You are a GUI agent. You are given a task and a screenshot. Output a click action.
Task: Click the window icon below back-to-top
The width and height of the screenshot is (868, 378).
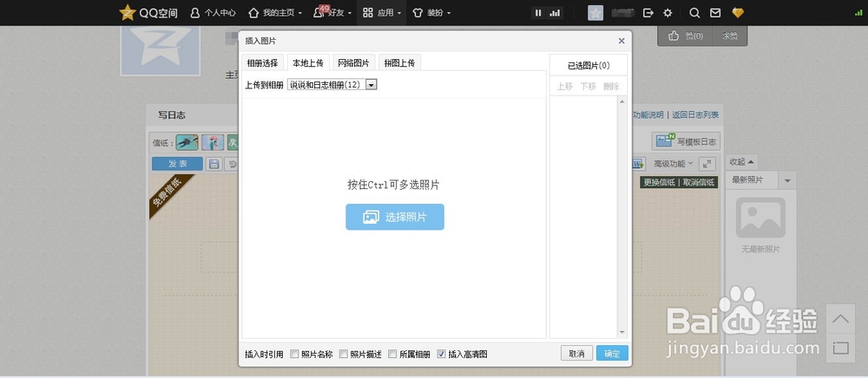[x=840, y=349]
